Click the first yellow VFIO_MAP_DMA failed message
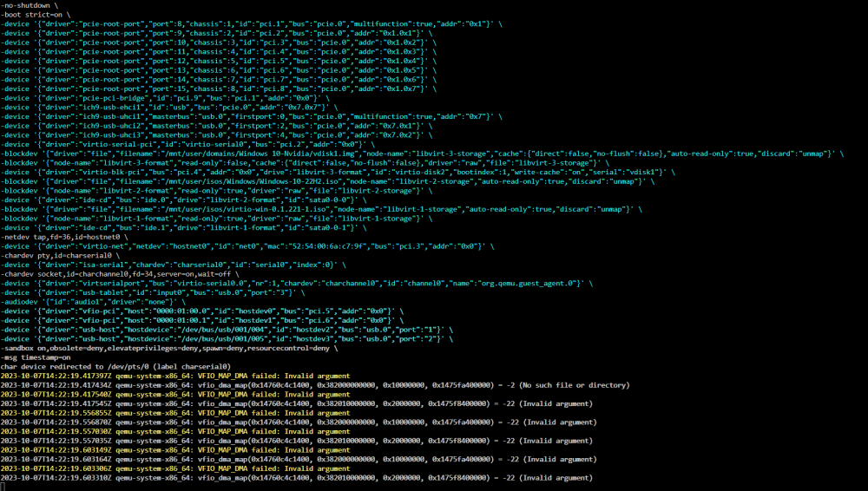The image size is (868, 491). 175,376
